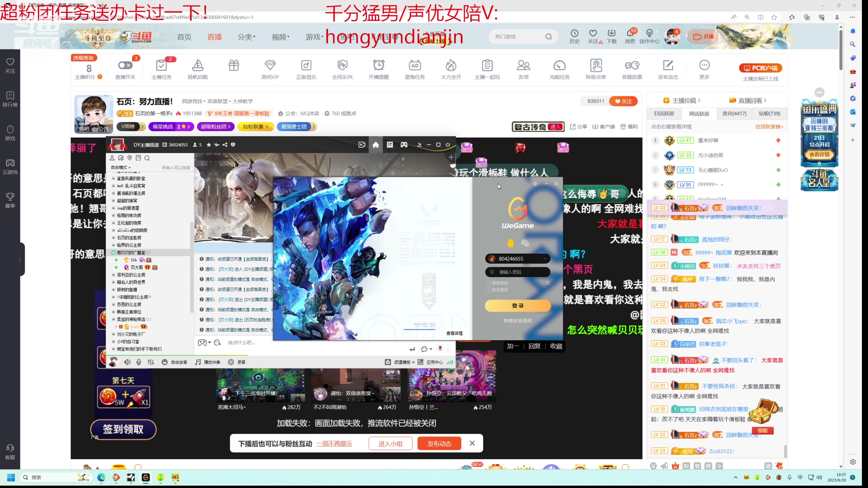The height and width of the screenshot is (488, 868).
Task: Expand 频道模板 arrow in YY bottom bar
Action: tap(413, 362)
